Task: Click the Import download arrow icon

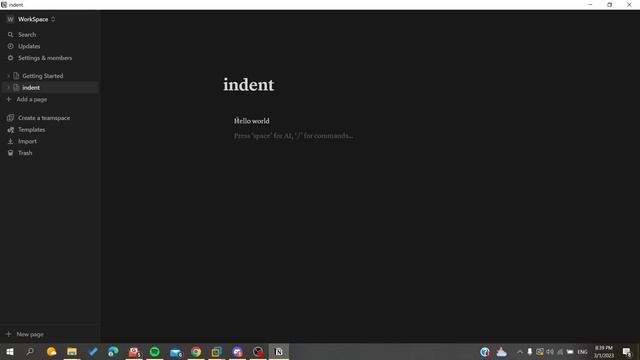Action: coord(11,141)
